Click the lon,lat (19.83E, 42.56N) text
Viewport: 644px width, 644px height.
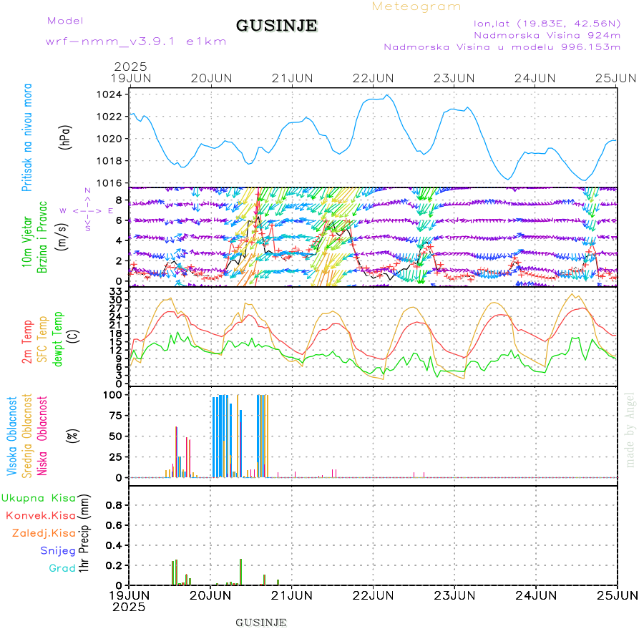(x=547, y=24)
